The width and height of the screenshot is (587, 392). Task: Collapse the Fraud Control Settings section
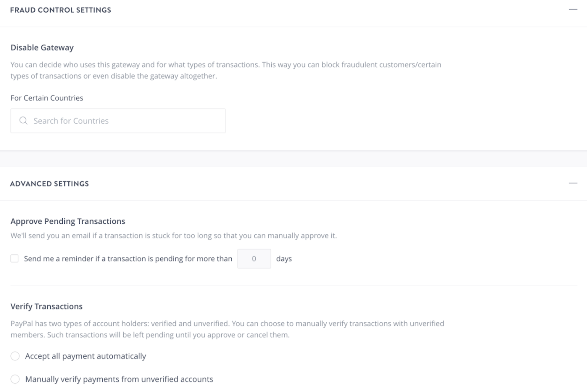(x=573, y=10)
